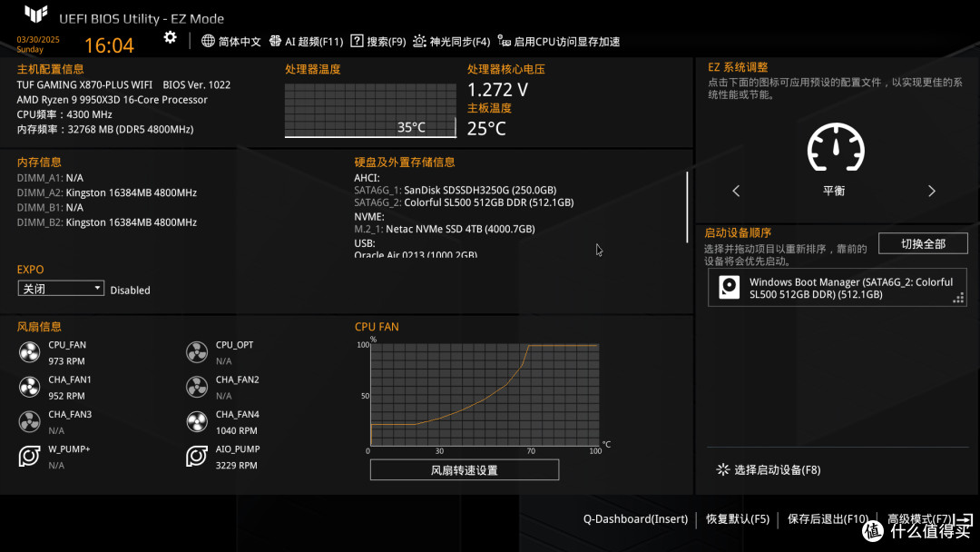Screen dimensions: 980x552
Task: Open the EXPO dropdown showing 关闭
Action: tap(61, 288)
